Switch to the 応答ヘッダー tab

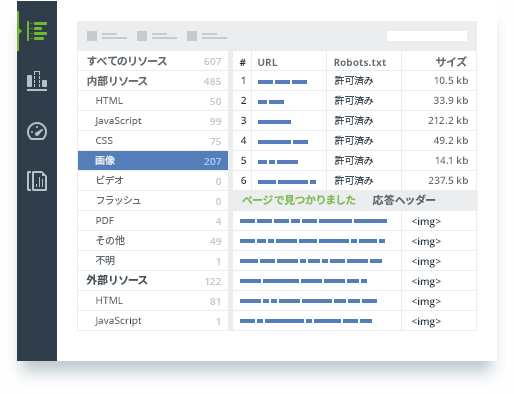point(404,200)
